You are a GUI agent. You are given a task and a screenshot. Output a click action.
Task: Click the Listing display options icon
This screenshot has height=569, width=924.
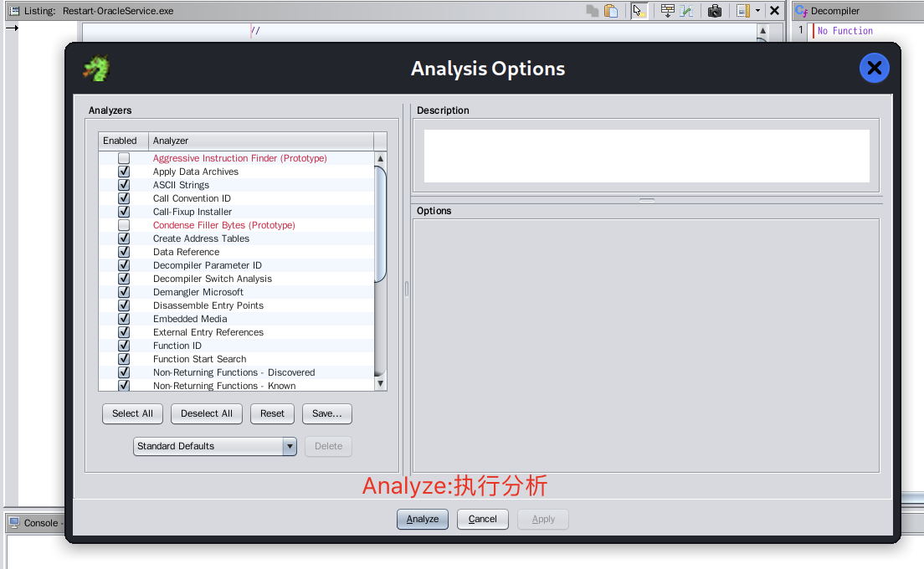[x=742, y=11]
